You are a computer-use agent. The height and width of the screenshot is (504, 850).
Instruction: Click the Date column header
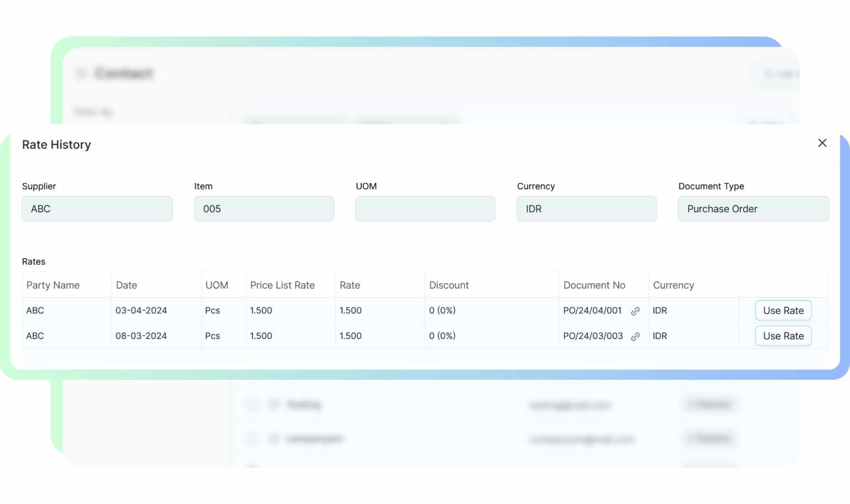click(127, 285)
